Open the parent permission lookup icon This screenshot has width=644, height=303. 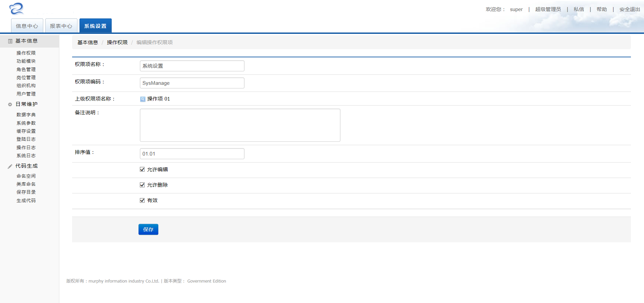pos(143,99)
